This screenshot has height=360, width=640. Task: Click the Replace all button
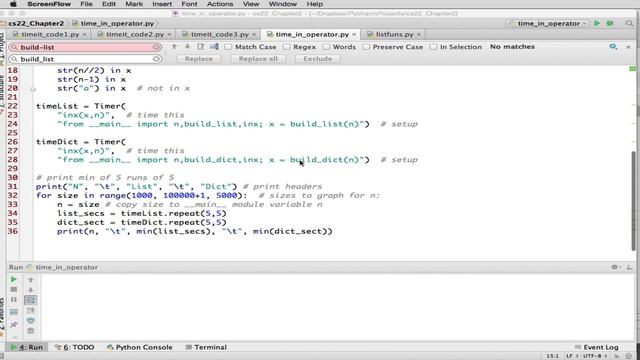(258, 59)
